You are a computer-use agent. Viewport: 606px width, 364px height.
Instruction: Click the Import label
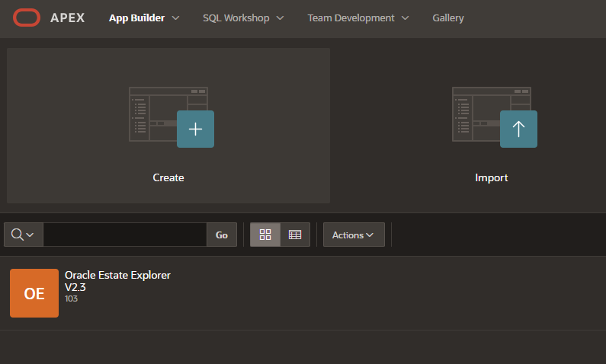[491, 177]
